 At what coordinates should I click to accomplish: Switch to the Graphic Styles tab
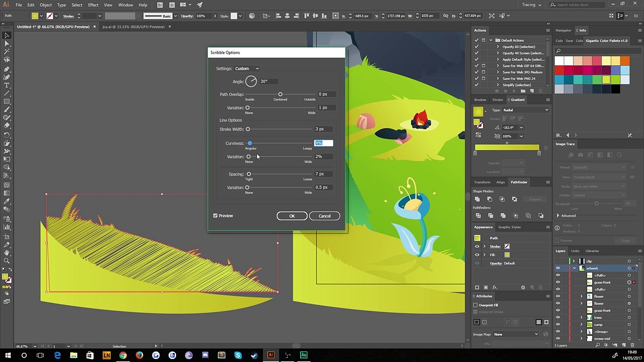pyautogui.click(x=509, y=227)
